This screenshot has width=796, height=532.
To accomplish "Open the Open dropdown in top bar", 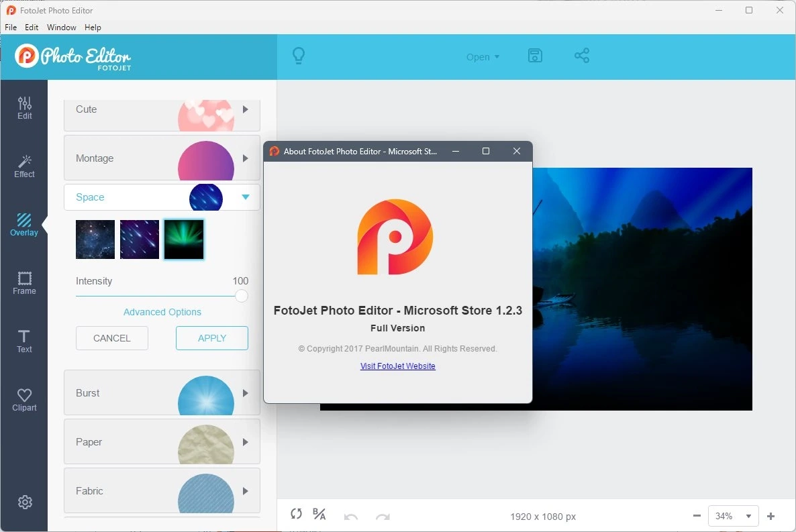I will (x=483, y=57).
